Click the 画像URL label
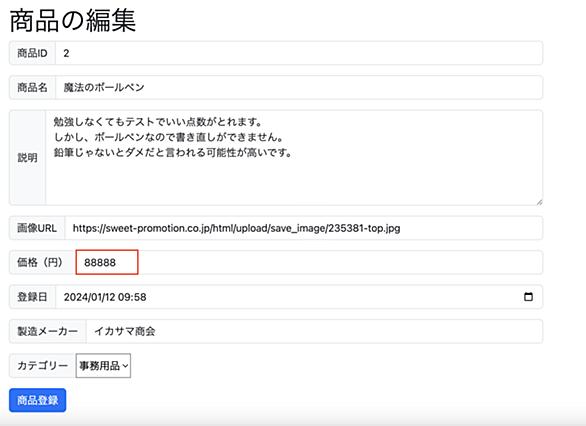586x426 pixels. click(x=37, y=228)
